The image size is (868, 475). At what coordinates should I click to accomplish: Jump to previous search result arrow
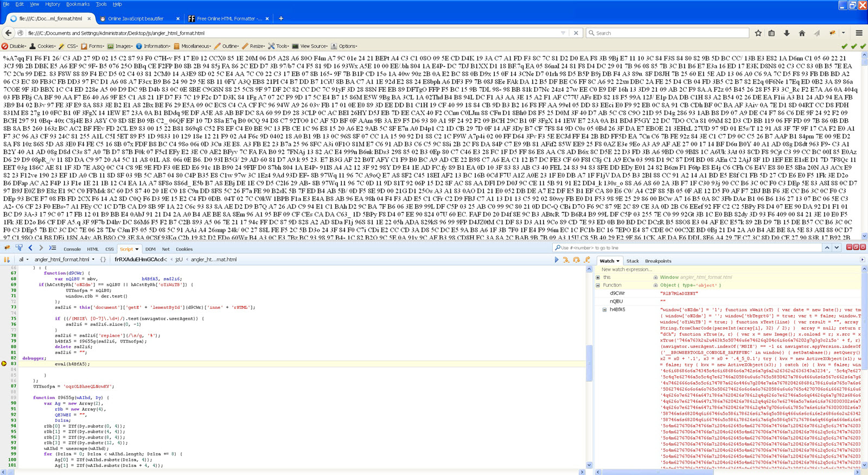[x=827, y=248]
